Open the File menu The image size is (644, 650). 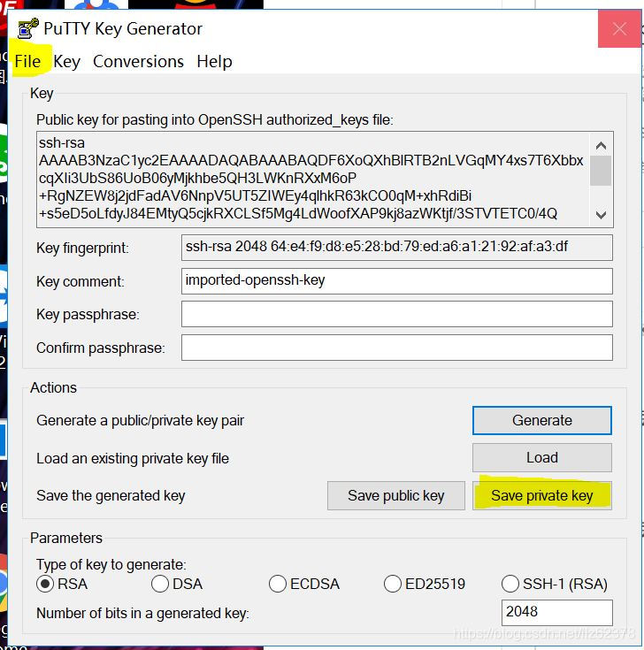27,61
